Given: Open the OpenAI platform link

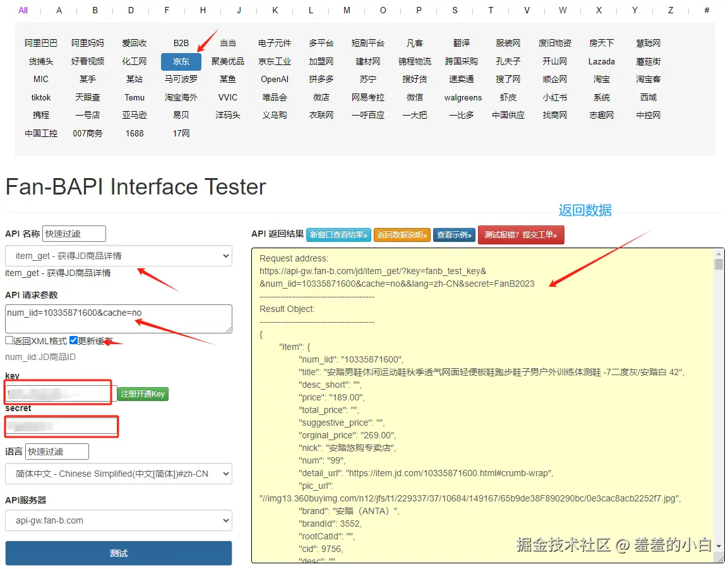Looking at the screenshot, I should click(x=275, y=80).
